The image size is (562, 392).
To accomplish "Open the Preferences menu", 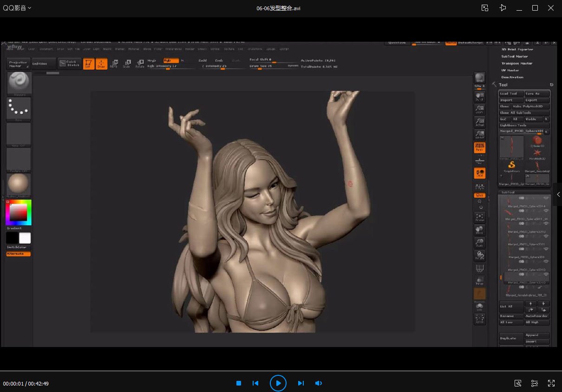I will pyautogui.click(x=174, y=49).
